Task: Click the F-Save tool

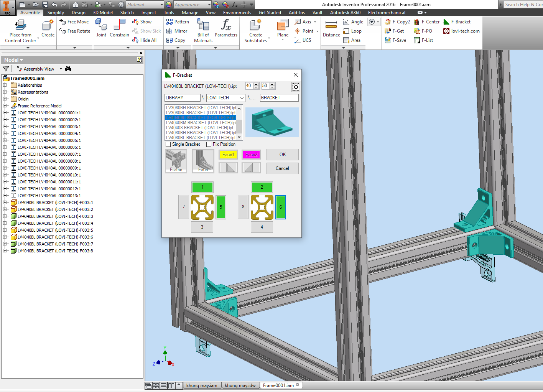Action: click(395, 40)
